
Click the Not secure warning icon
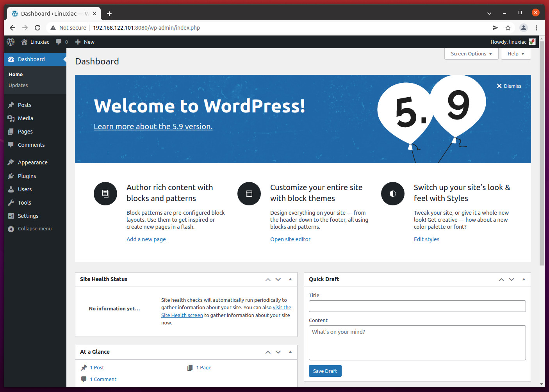click(53, 28)
